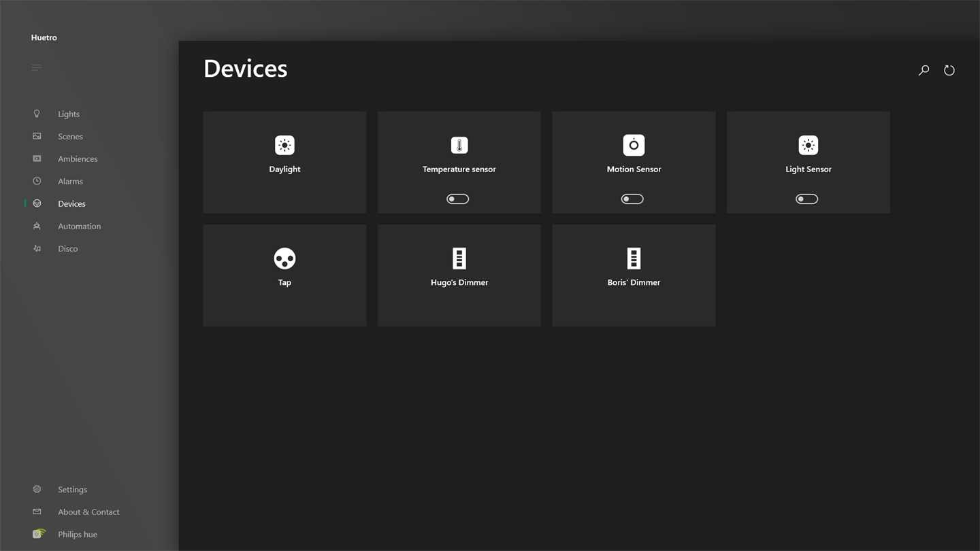Screen dimensions: 980x551
Task: Collapse the hamburger navigation menu
Action: point(37,67)
